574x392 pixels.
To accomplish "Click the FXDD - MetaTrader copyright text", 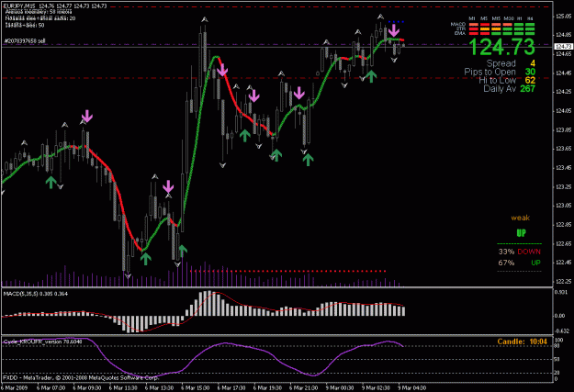I will tap(81, 377).
